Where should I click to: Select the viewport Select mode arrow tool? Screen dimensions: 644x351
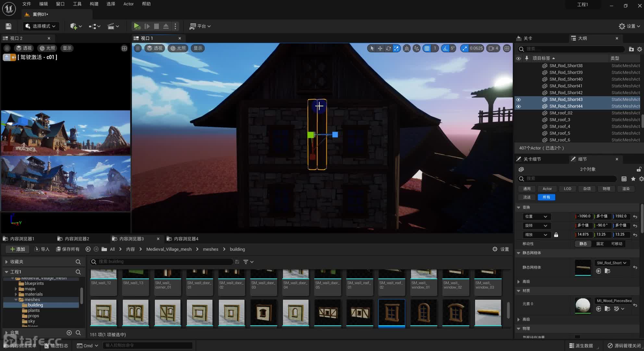[372, 48]
